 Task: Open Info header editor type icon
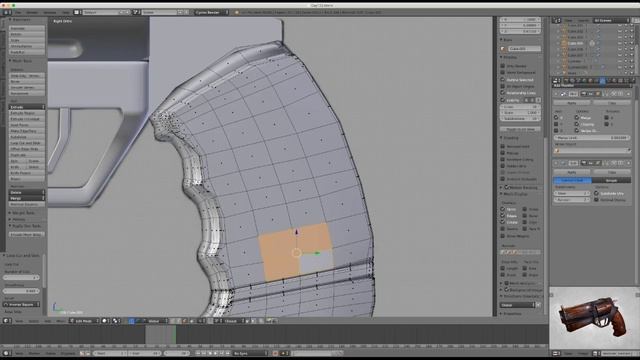7,12
